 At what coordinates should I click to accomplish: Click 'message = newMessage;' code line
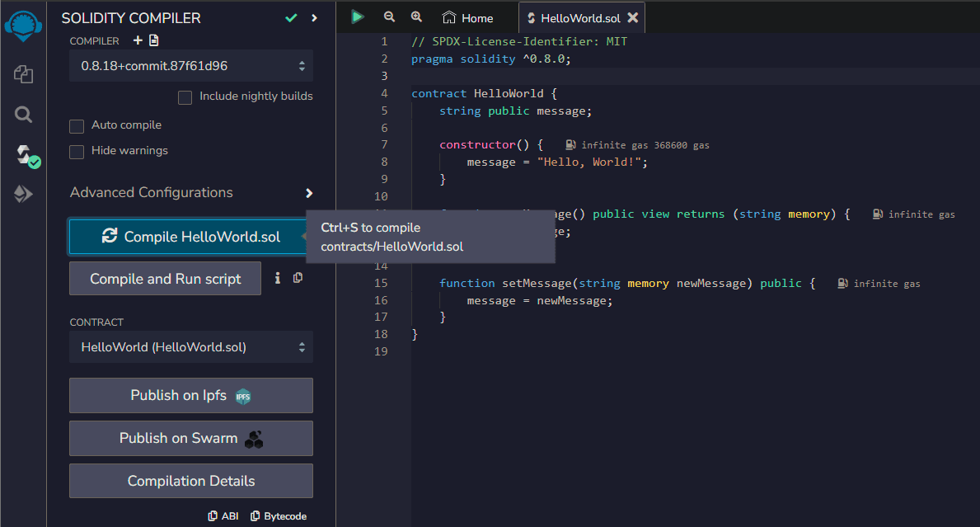click(x=539, y=301)
